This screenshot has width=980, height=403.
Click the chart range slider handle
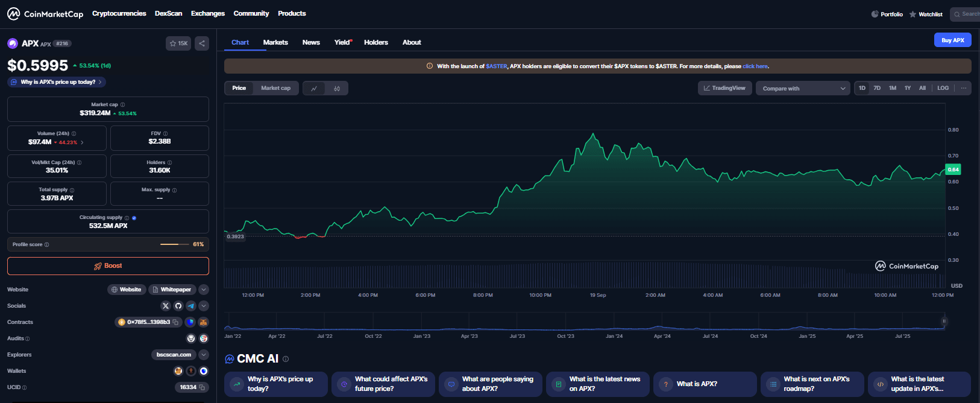coord(944,322)
